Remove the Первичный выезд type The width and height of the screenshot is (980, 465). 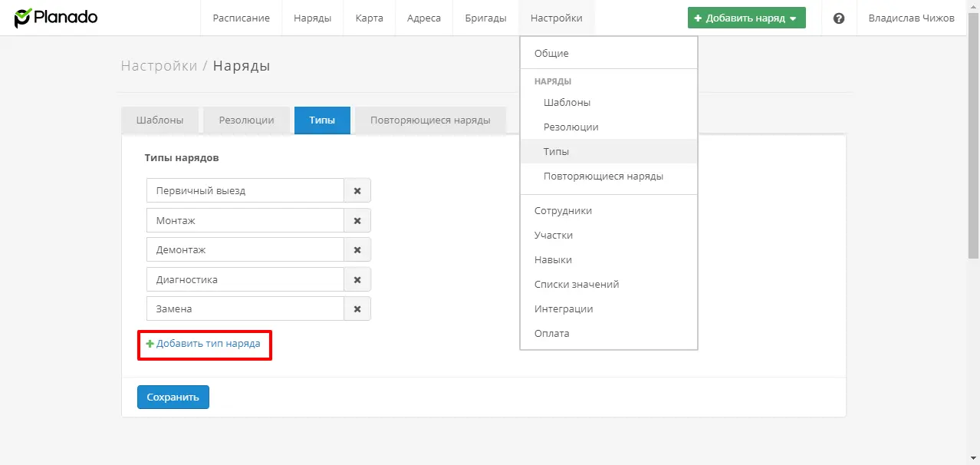(x=357, y=190)
